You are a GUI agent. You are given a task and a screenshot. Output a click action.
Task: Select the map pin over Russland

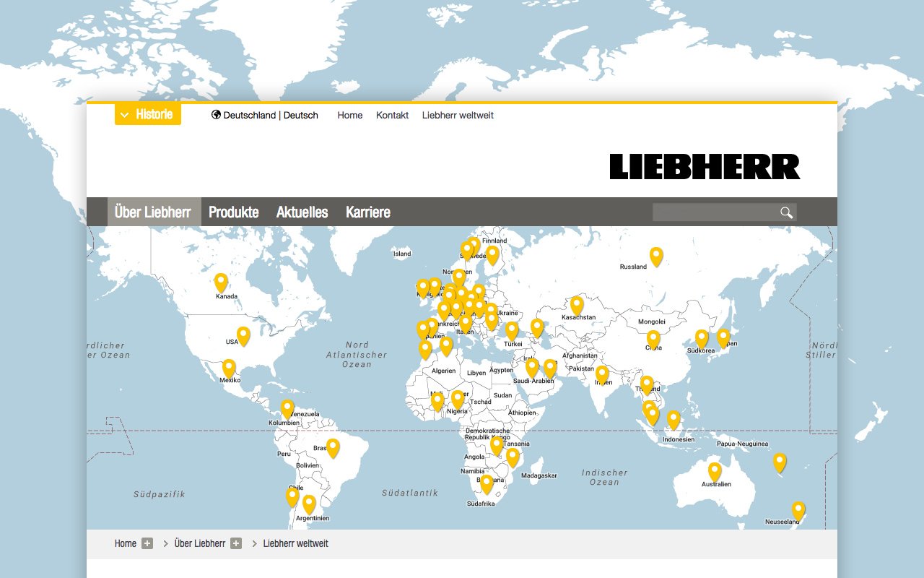[x=656, y=256]
